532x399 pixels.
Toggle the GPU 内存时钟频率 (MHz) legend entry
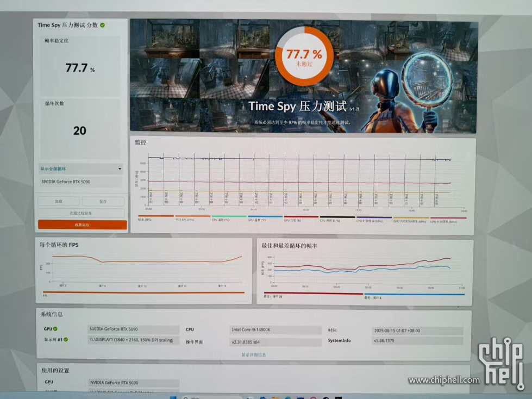click(x=411, y=220)
